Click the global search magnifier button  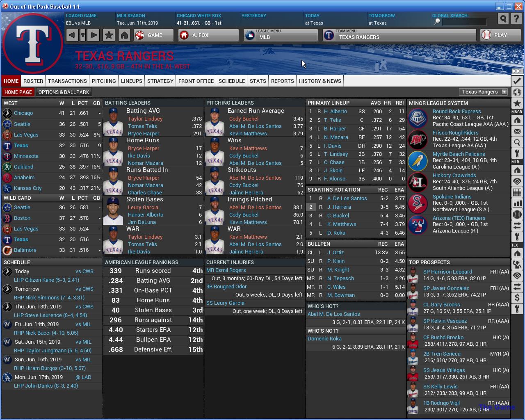[503, 18]
